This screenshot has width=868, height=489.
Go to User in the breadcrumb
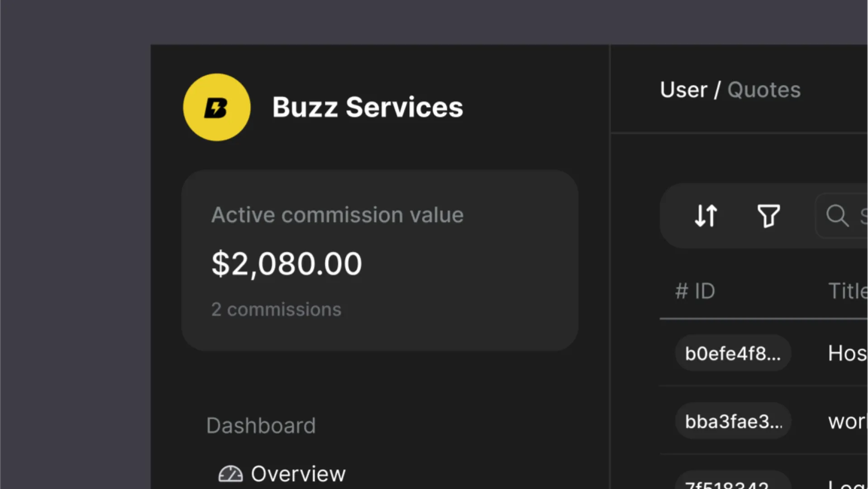[683, 90]
